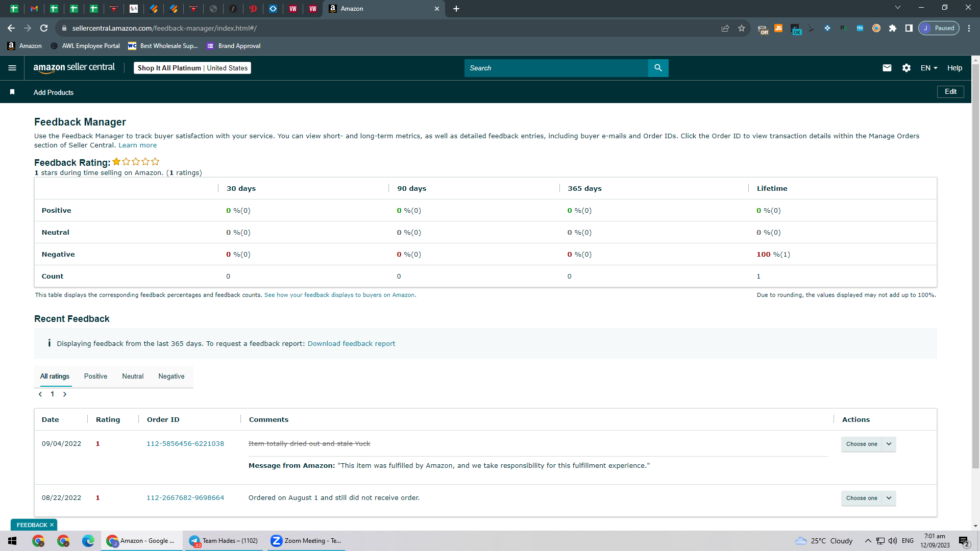
Task: Click the page vertical scrollbar
Action: (x=975, y=265)
